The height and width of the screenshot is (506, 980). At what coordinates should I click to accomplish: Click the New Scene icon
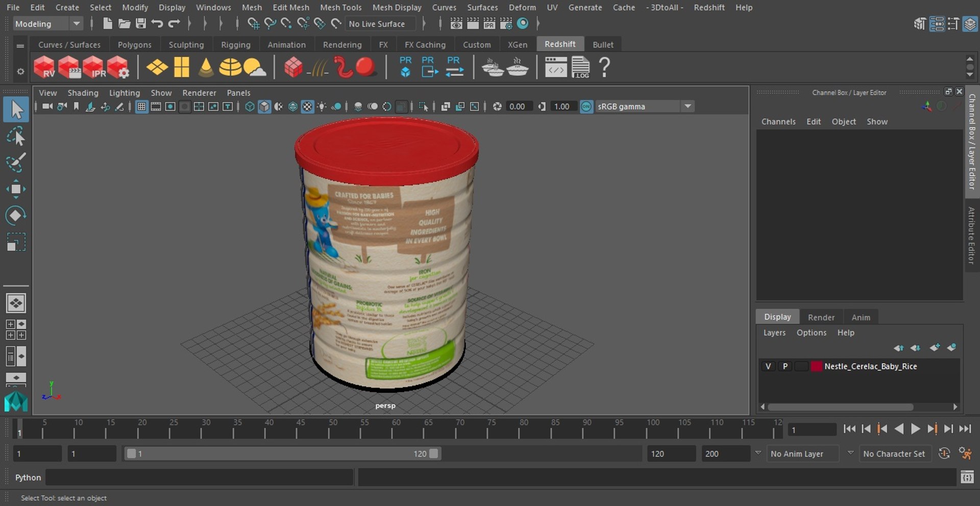(107, 23)
